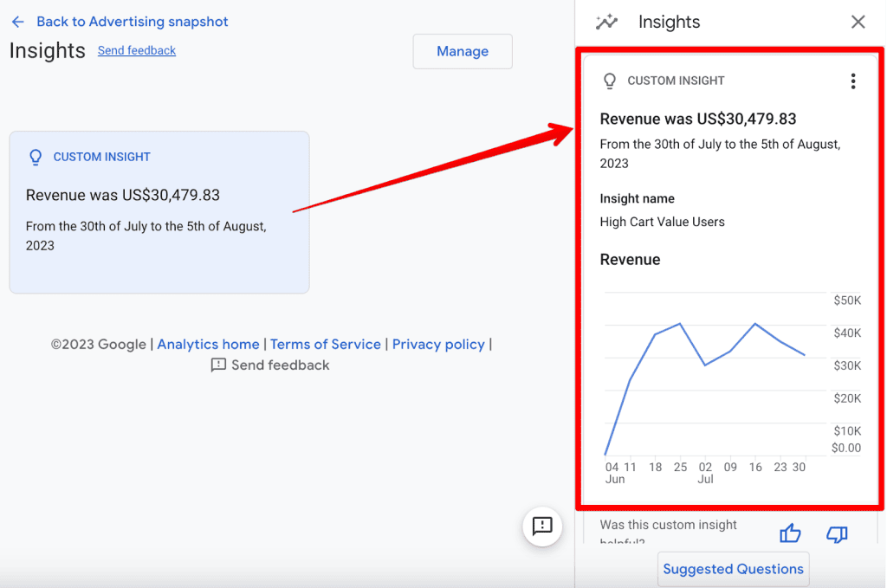This screenshot has height=588, width=887.
Task: Close the Insights side panel
Action: [858, 22]
